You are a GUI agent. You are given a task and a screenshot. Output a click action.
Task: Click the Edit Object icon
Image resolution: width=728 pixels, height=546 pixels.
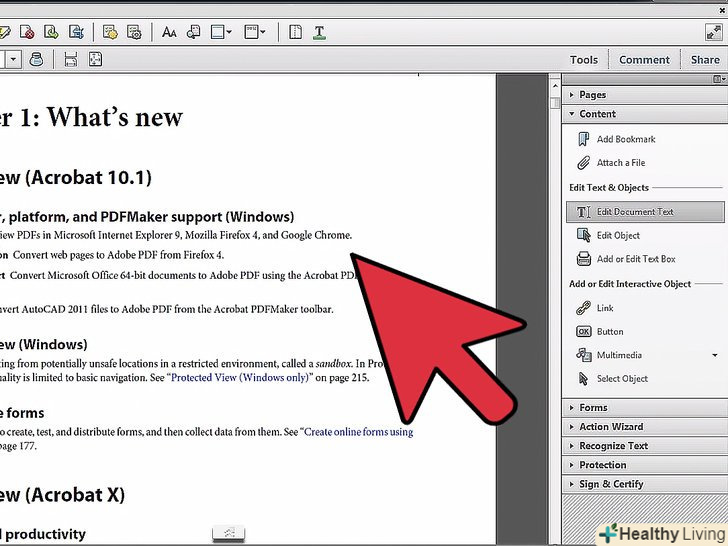[x=583, y=235]
